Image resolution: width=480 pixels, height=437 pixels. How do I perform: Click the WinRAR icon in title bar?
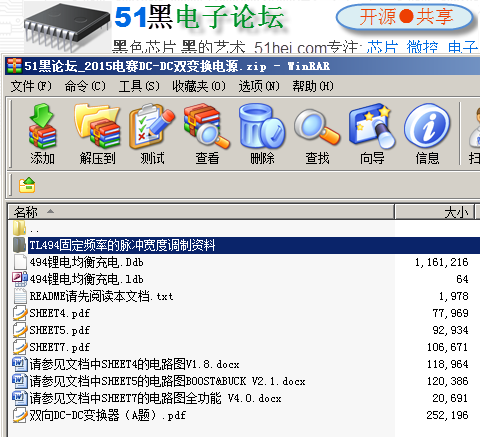(14, 66)
